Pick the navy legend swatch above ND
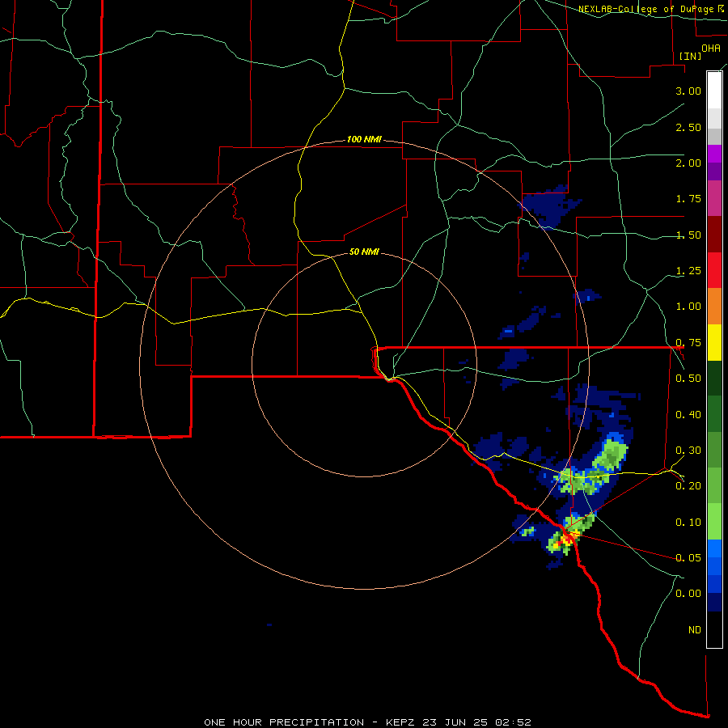728x728 pixels. point(714,602)
